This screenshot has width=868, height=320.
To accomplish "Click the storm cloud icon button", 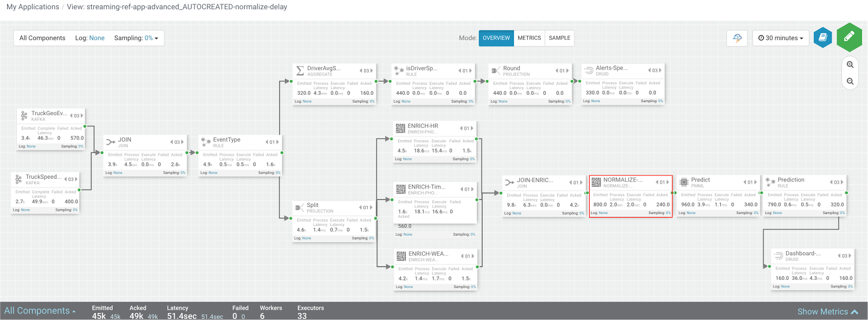I will (737, 38).
